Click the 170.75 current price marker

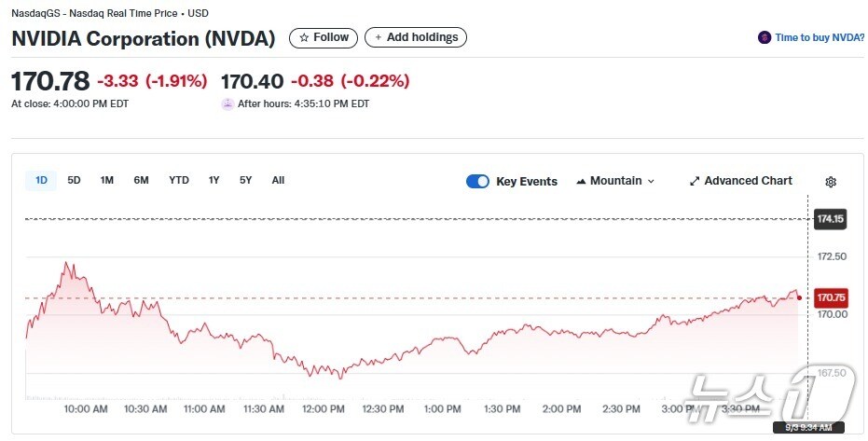pos(830,298)
